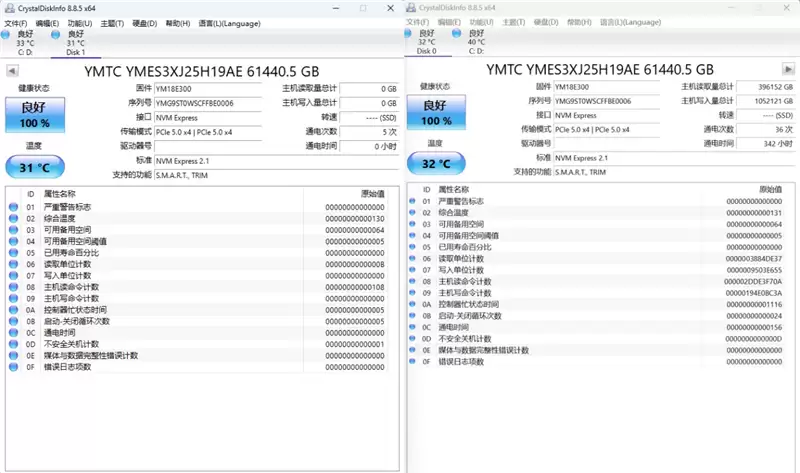Click NVM Express 2.1 standard field in left window
The width and height of the screenshot is (800, 473).
(277, 161)
